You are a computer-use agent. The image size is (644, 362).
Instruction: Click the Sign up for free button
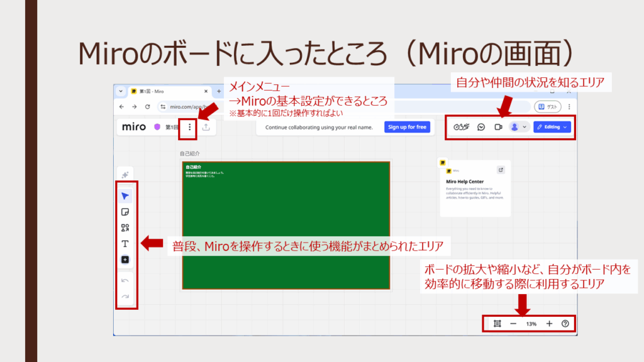pos(407,127)
